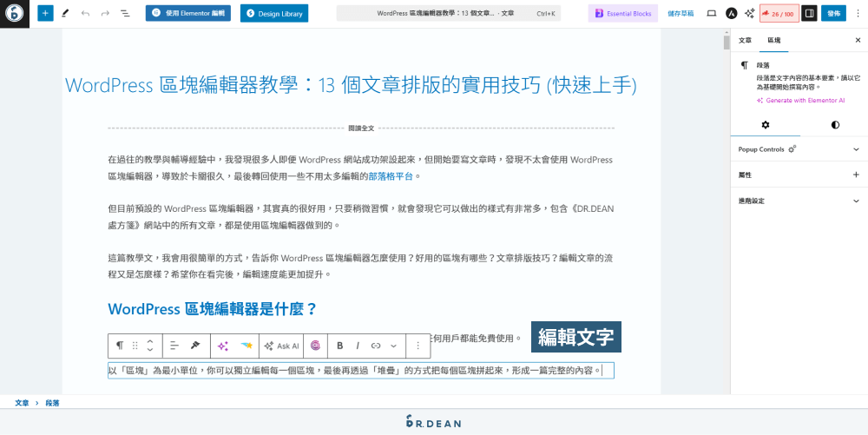The width and height of the screenshot is (868, 435).
Task: Click the gear icon beside Popup Controls
Action: (792, 149)
